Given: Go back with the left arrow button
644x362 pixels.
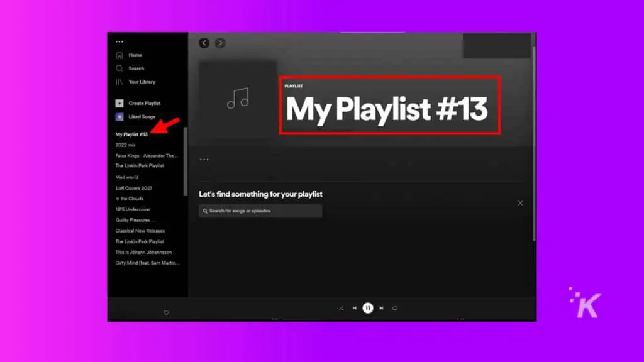Looking at the screenshot, I should [x=204, y=43].
